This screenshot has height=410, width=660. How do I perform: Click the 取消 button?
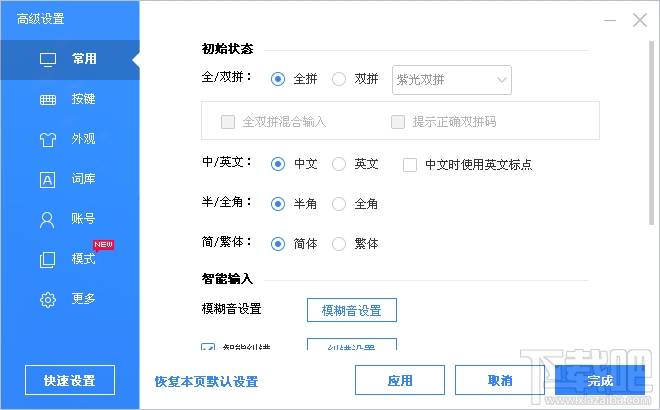click(x=500, y=380)
